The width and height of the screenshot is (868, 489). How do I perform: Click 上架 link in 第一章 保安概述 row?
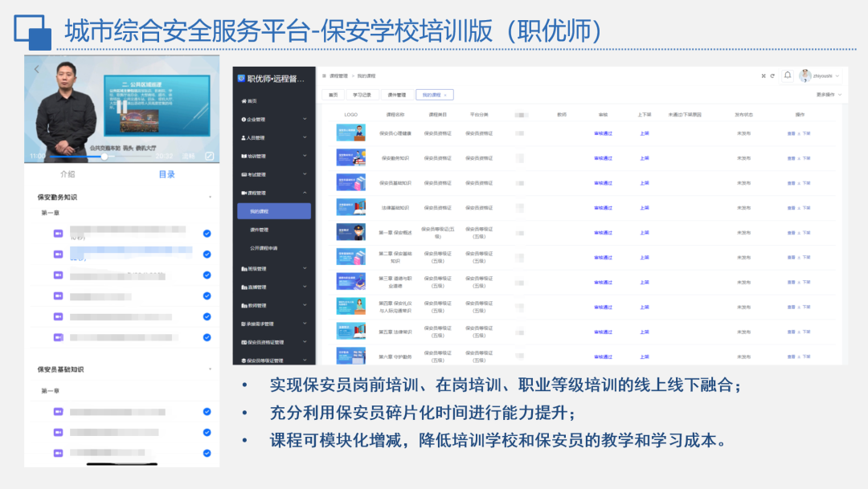(x=645, y=232)
